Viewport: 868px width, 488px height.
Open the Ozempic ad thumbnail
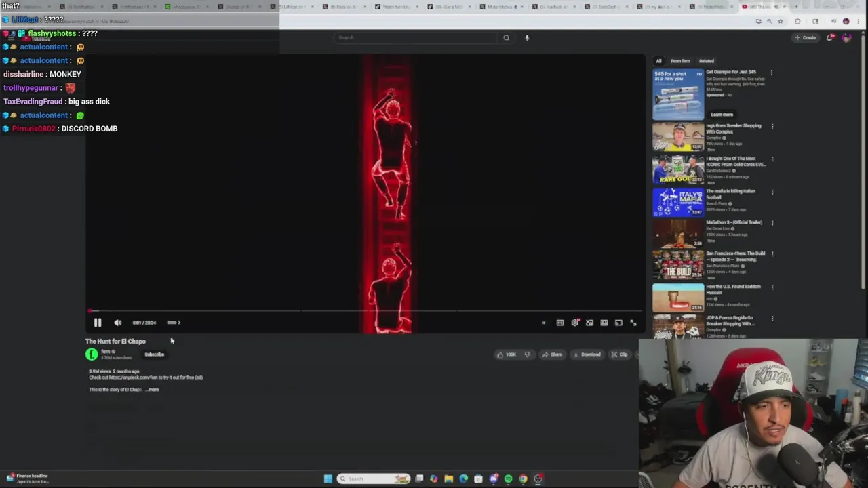[678, 94]
